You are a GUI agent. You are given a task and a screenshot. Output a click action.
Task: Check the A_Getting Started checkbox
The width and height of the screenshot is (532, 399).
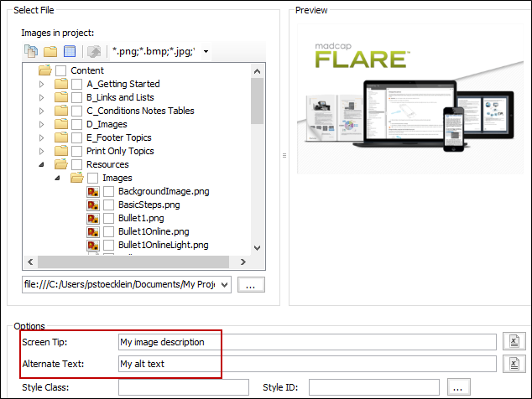pos(76,84)
